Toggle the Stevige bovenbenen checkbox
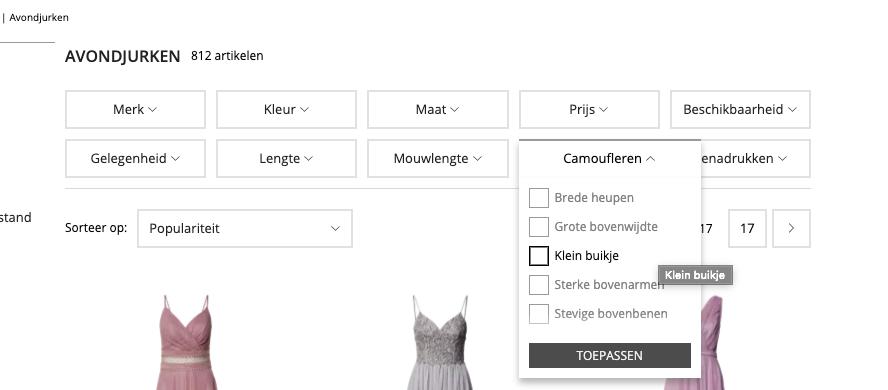Image resolution: width=888 pixels, height=390 pixels. (539, 314)
